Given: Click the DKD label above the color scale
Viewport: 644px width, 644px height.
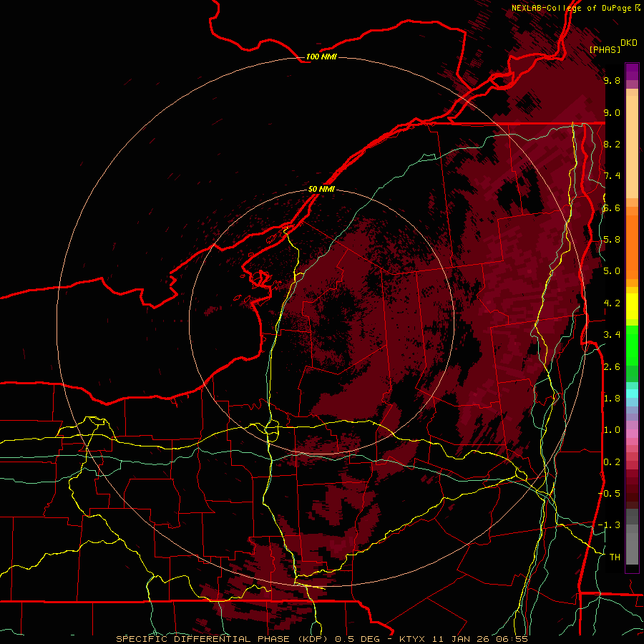Looking at the screenshot, I should click(x=629, y=43).
